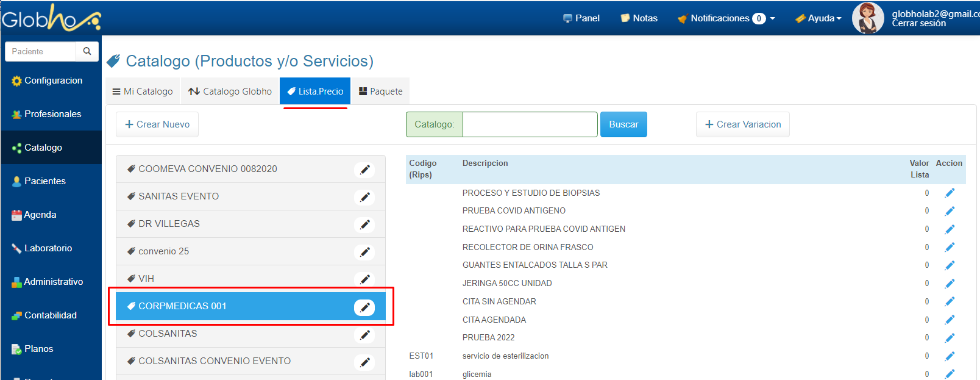Click the blue pencil for PRUEBA COVID ANTIGENO
The image size is (980, 380).
pos(950,211)
